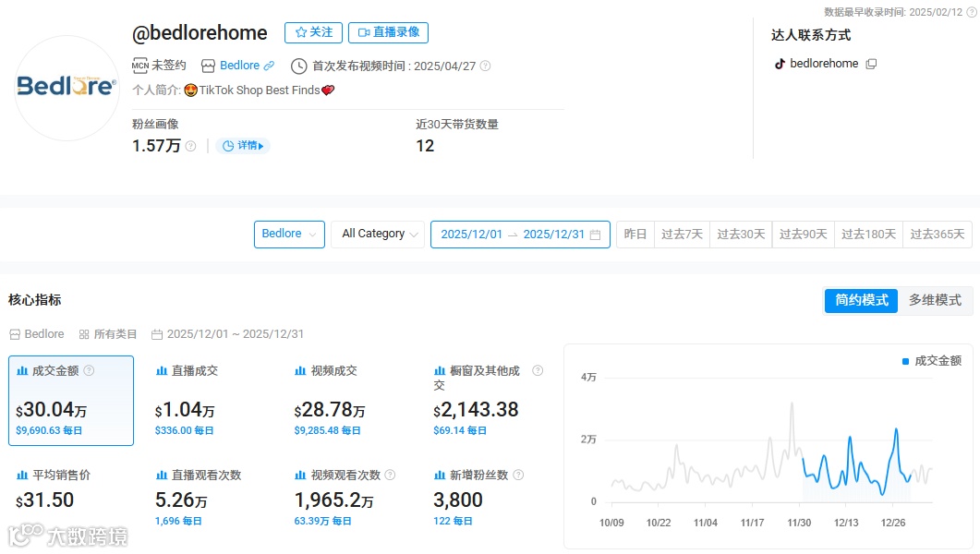Click the Bedlore profile avatar
This screenshot has width=980, height=554.
click(67, 86)
